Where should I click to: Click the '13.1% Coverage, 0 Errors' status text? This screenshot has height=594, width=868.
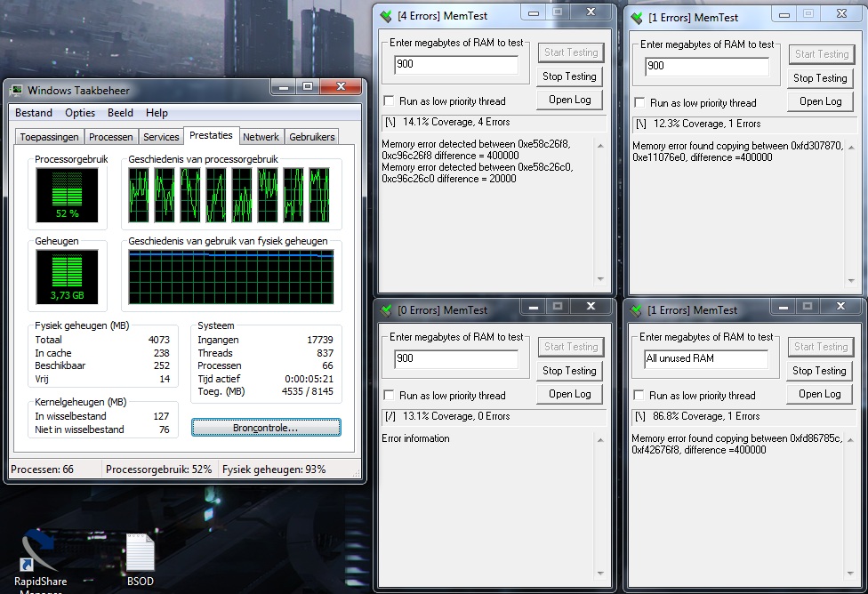coord(456,416)
